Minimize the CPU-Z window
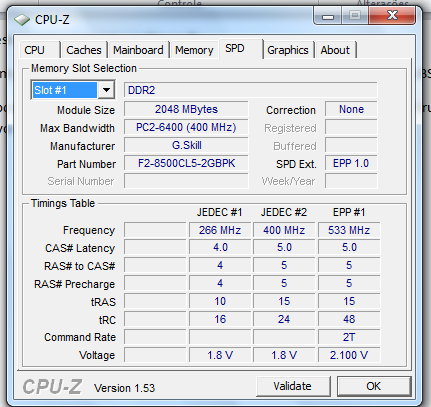431x407 pixels. pos(327,16)
